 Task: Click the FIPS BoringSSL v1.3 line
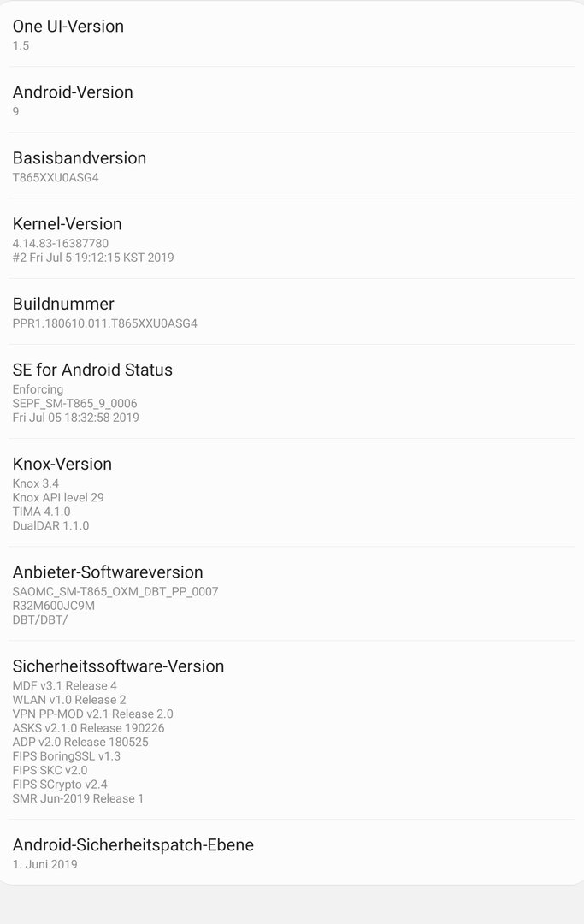pyautogui.click(x=67, y=756)
